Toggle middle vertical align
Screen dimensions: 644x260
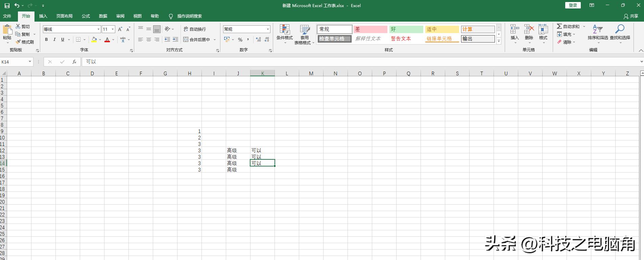point(149,29)
